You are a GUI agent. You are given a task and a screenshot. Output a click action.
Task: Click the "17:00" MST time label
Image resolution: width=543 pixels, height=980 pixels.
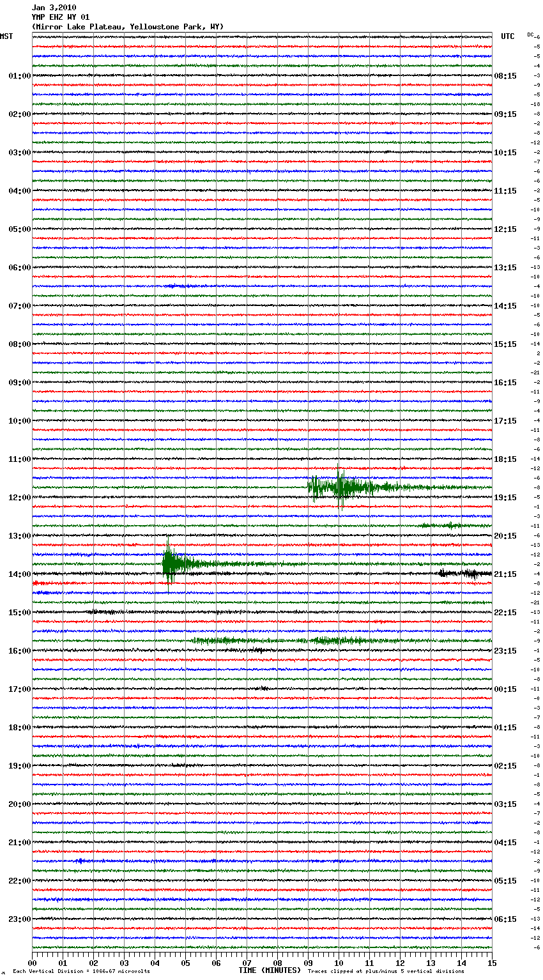(x=20, y=689)
